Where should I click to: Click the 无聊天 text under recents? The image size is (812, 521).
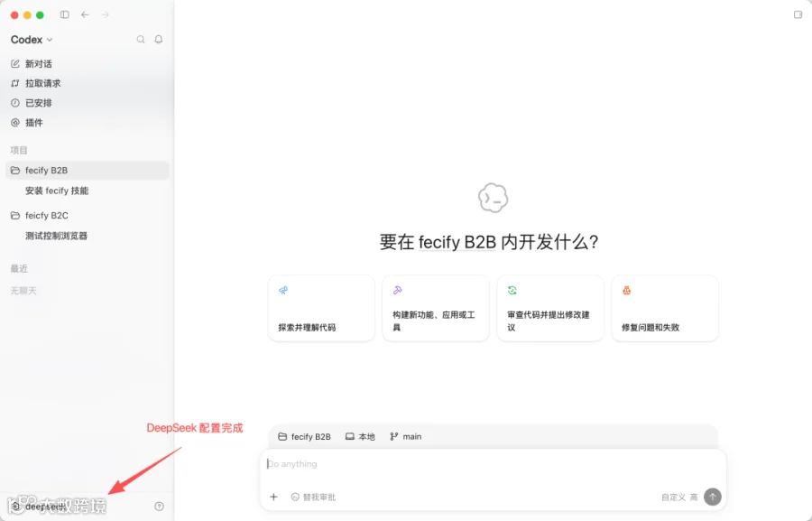[23, 291]
